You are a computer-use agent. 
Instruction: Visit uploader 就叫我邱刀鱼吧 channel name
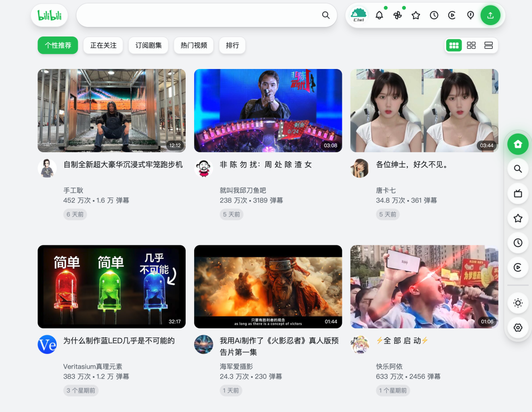pos(243,190)
